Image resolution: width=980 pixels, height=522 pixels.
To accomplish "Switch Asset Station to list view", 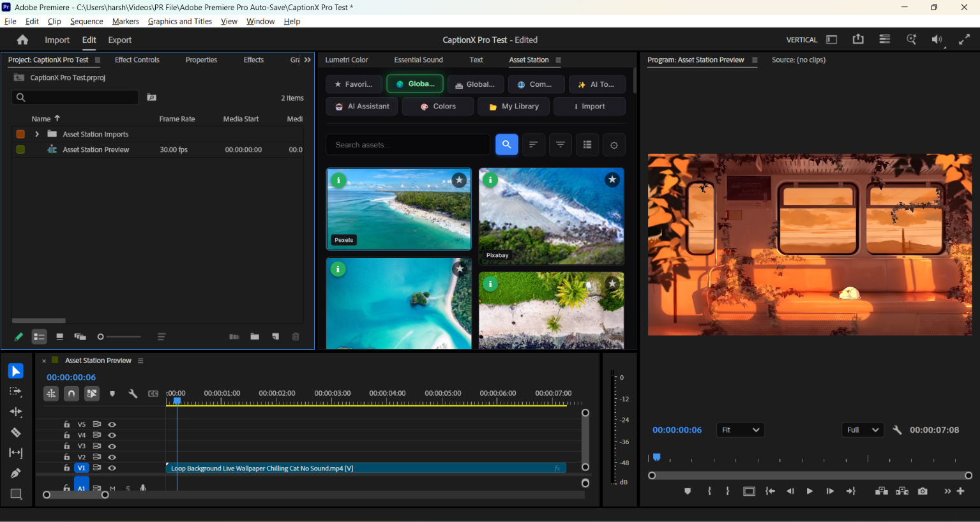I will point(587,145).
